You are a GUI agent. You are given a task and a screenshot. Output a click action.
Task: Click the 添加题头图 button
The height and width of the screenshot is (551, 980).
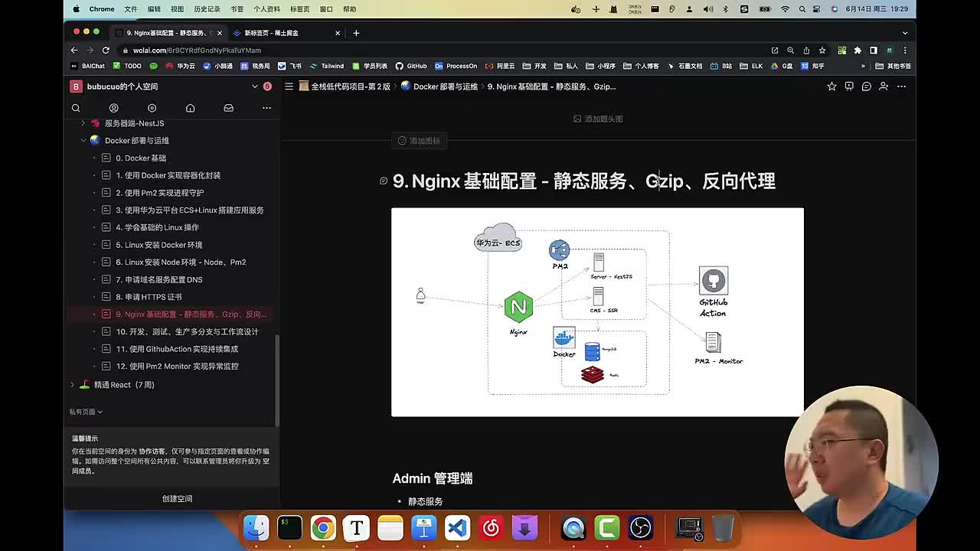pyautogui.click(x=598, y=119)
